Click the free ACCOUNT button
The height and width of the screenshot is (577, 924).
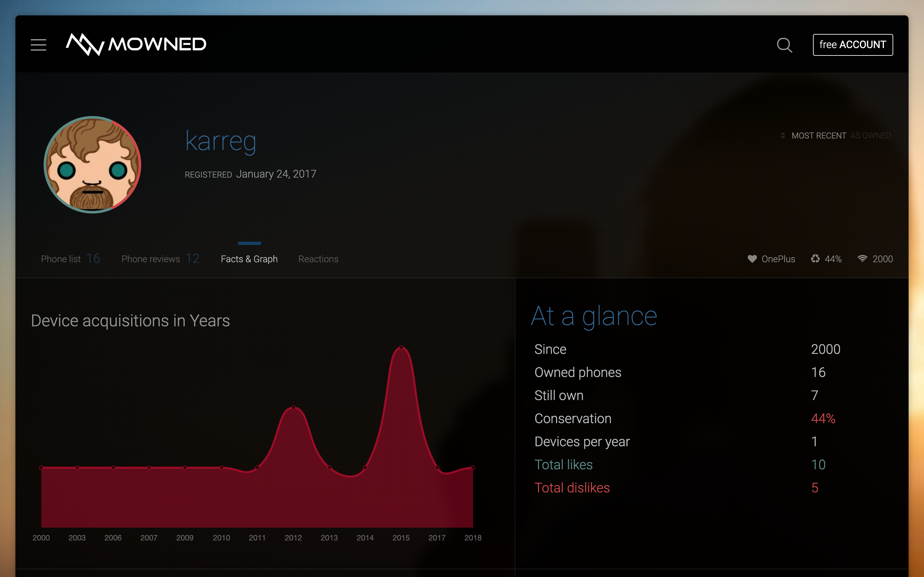click(852, 45)
